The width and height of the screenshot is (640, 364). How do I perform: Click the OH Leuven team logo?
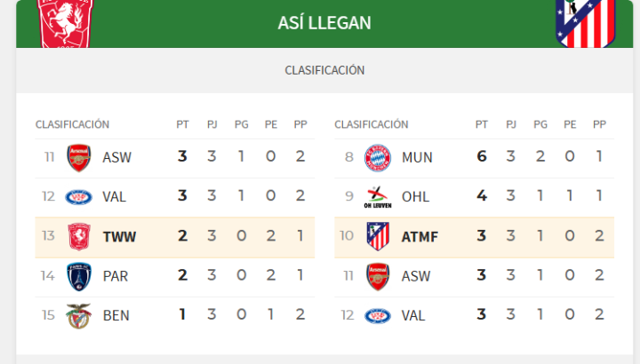(378, 197)
